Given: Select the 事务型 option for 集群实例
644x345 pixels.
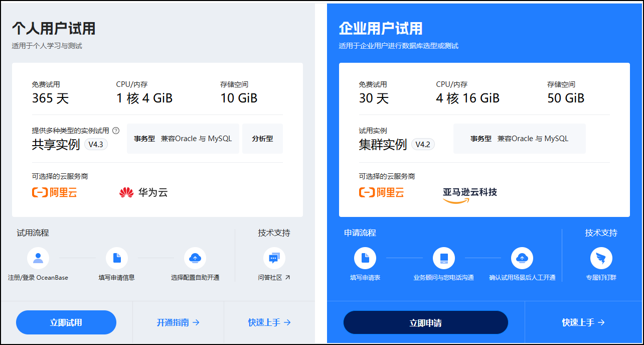Looking at the screenshot, I should 520,139.
